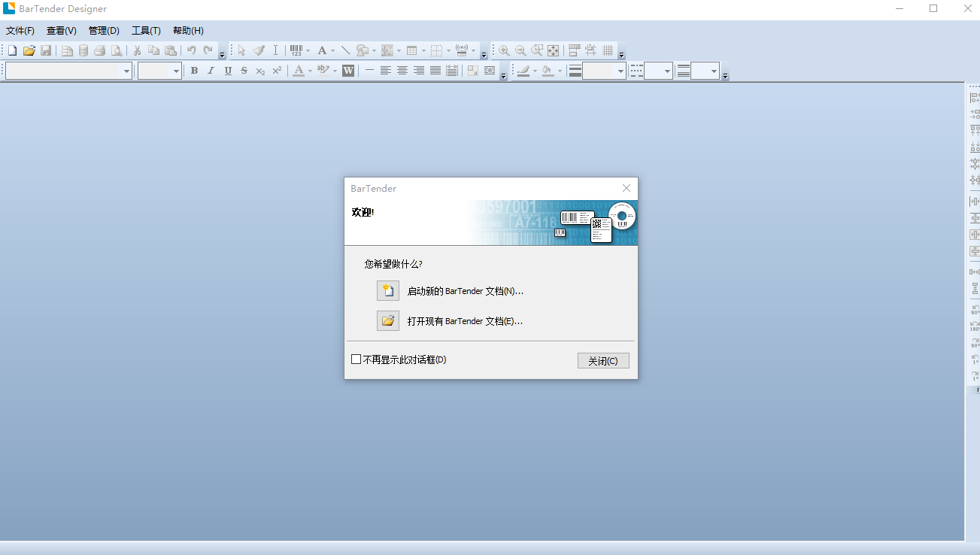Open the font color picker
The width and height of the screenshot is (980, 555).
(x=299, y=71)
